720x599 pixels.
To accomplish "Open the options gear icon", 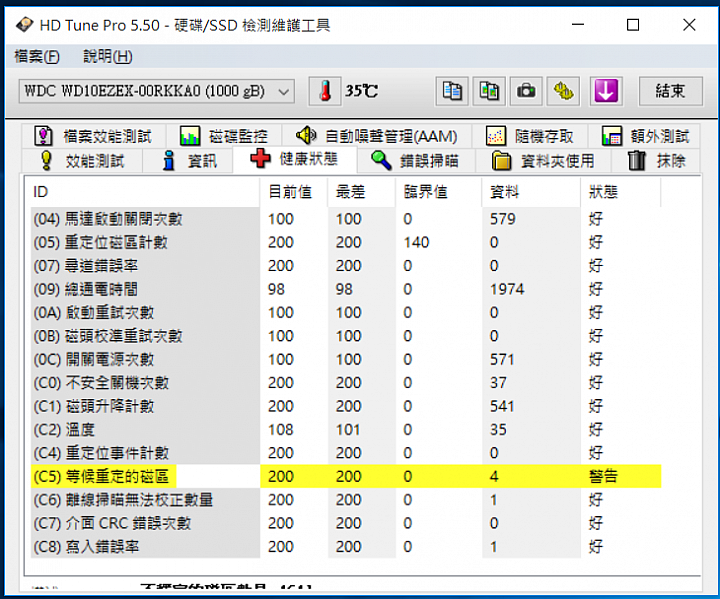I will pos(563,91).
